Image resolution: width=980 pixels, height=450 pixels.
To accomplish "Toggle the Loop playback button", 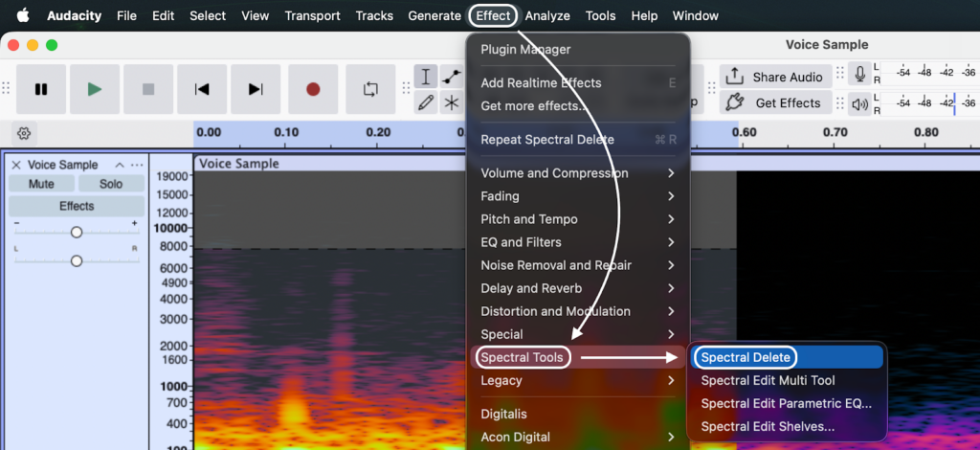I will [370, 89].
